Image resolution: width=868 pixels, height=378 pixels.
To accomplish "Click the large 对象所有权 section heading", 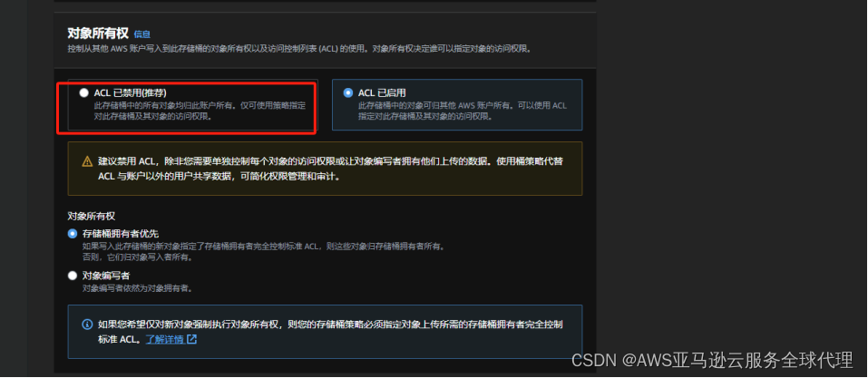I will [98, 34].
